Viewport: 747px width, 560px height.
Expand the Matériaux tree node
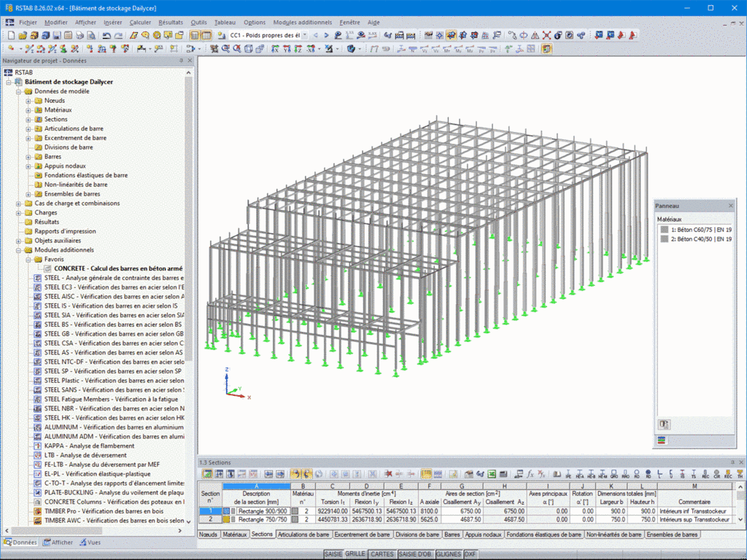pos(29,110)
